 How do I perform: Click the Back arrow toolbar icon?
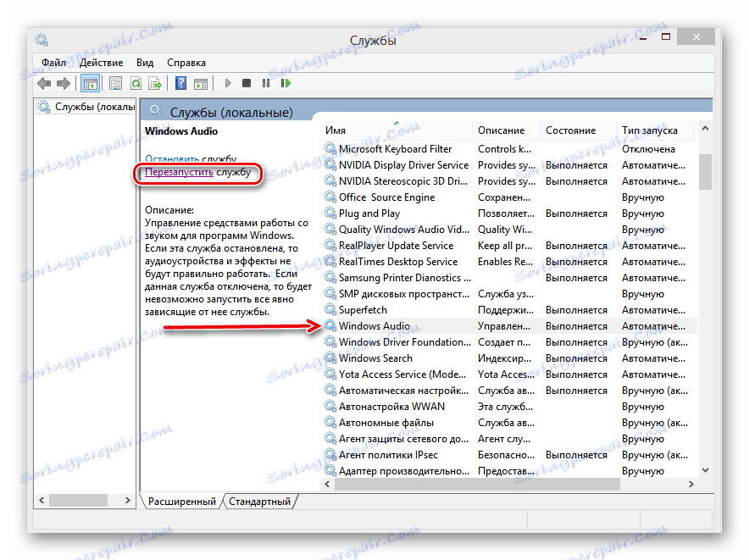click(x=44, y=84)
